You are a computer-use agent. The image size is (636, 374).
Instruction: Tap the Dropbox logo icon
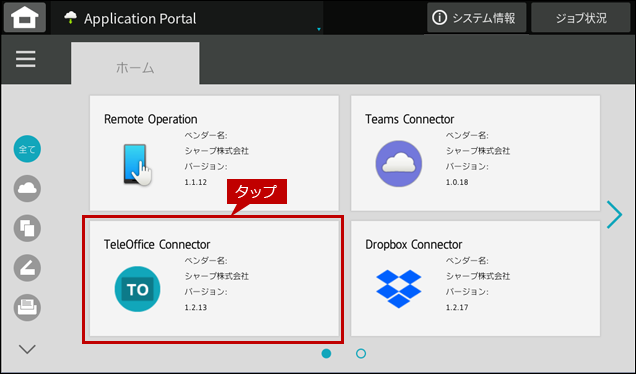click(399, 289)
